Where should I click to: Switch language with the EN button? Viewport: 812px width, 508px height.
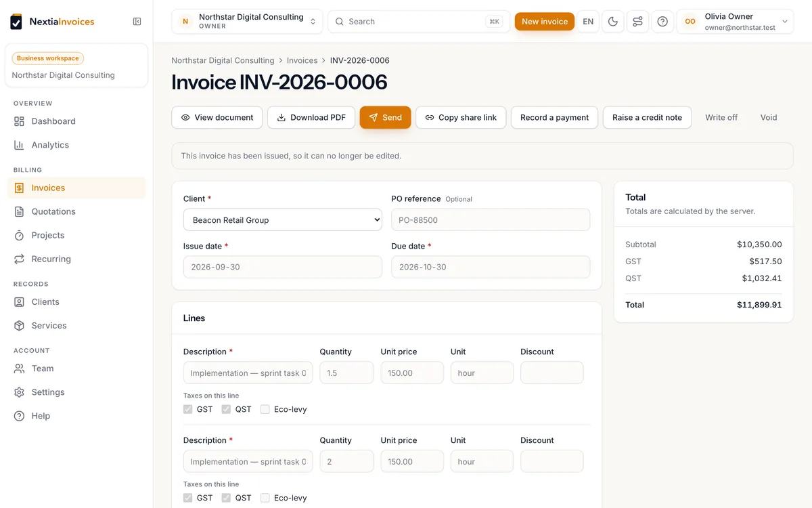(588, 22)
